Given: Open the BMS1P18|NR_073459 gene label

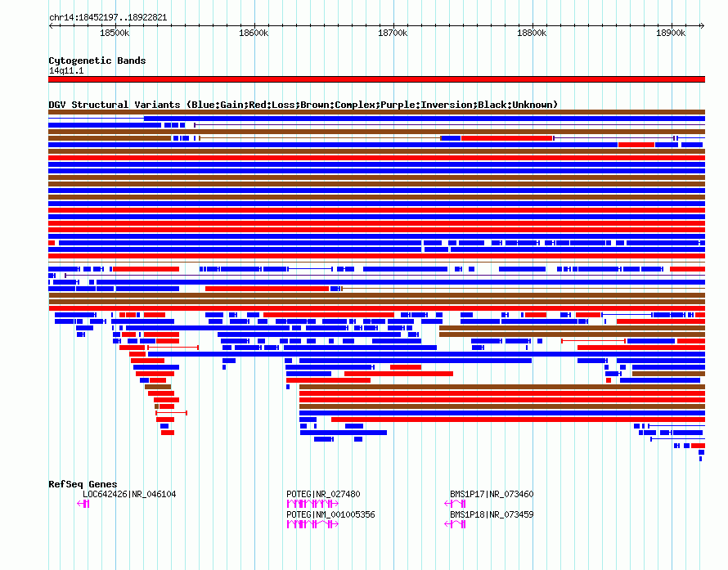Looking at the screenshot, I should pyautogui.click(x=492, y=514).
